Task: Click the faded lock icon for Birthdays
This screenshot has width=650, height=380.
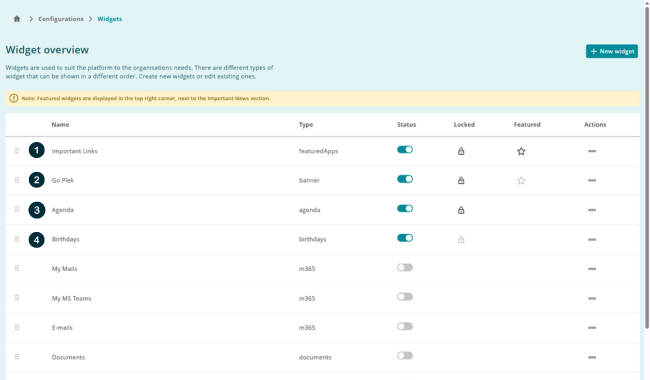Action: pyautogui.click(x=461, y=240)
